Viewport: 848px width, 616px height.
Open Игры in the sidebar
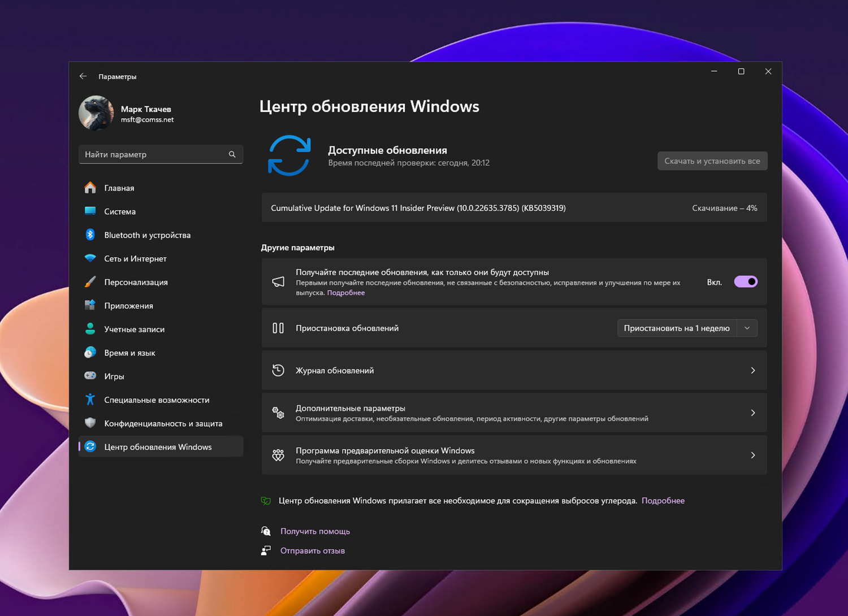coord(161,376)
